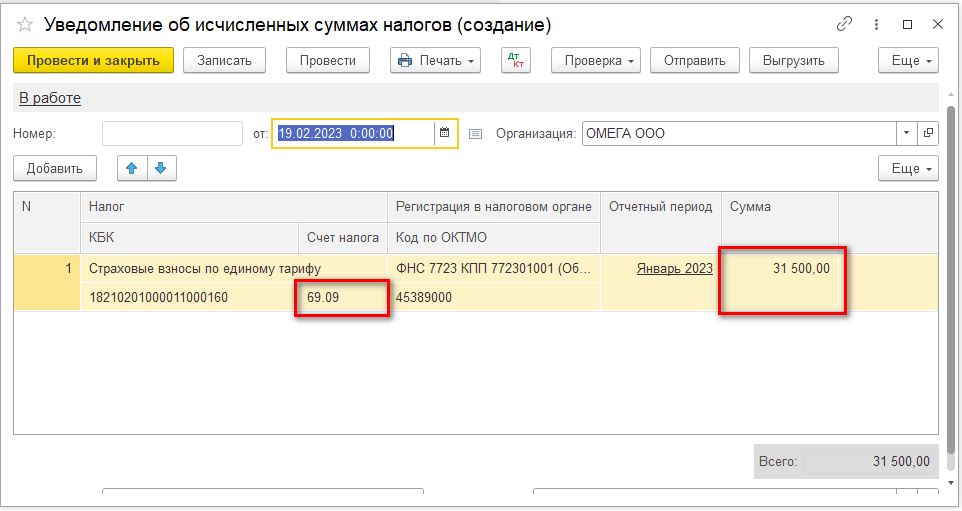Click the Счет налога column header
962x511 pixels.
pos(343,237)
